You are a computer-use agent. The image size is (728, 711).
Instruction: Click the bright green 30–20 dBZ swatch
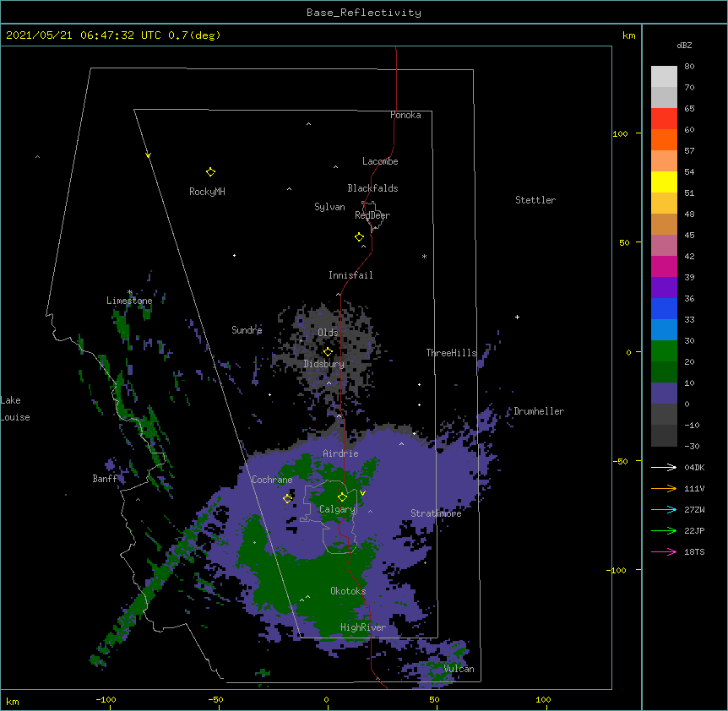click(664, 351)
